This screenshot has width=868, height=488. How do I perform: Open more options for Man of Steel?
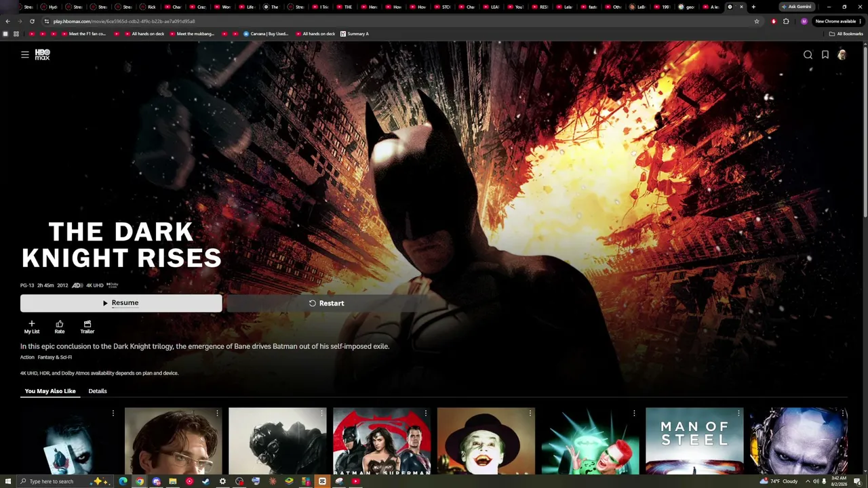click(x=738, y=413)
